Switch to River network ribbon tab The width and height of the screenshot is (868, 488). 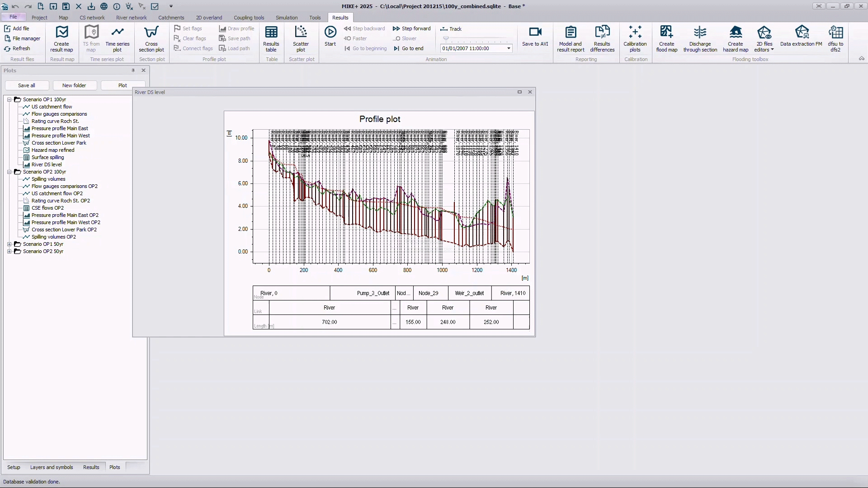tap(131, 18)
